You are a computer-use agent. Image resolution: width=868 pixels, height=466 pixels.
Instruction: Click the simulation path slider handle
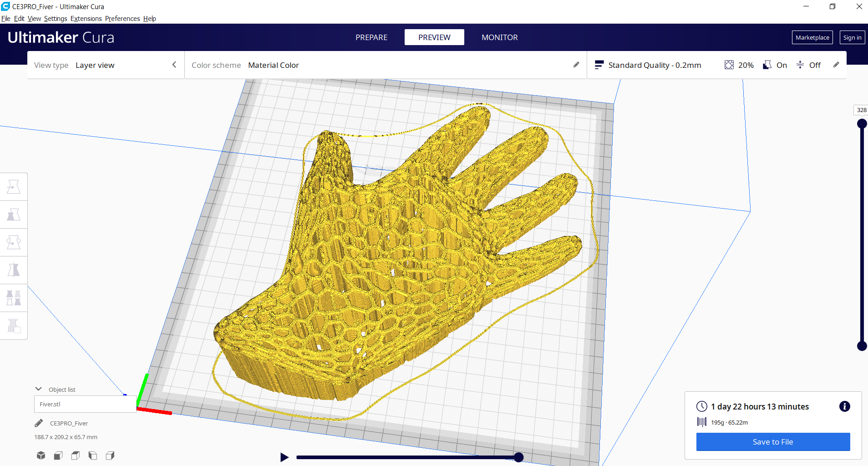pyautogui.click(x=518, y=457)
